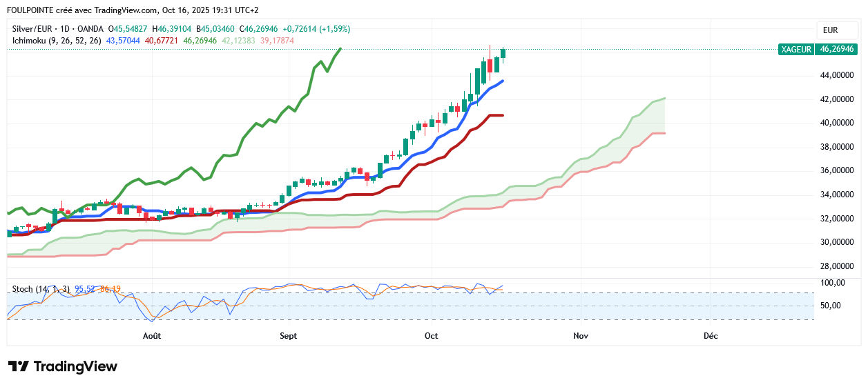Viewport: 868px width, 387px height.
Task: Click the blue Ichimoku value 43,57044
Action: tap(123, 41)
